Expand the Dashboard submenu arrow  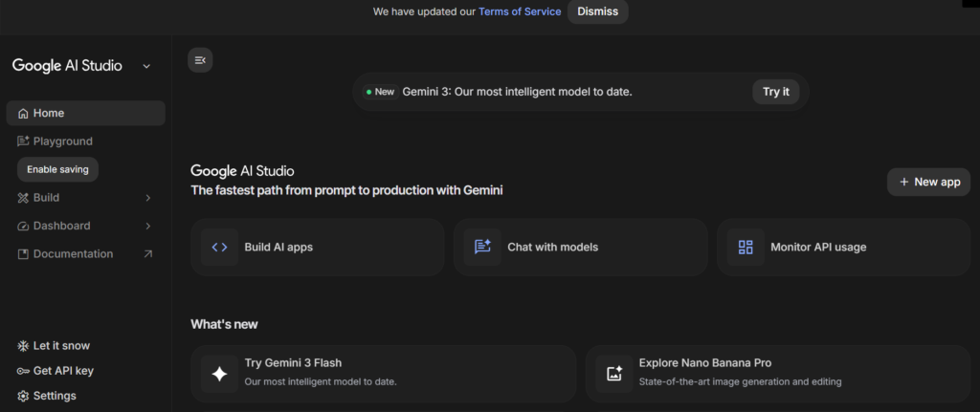[147, 227]
